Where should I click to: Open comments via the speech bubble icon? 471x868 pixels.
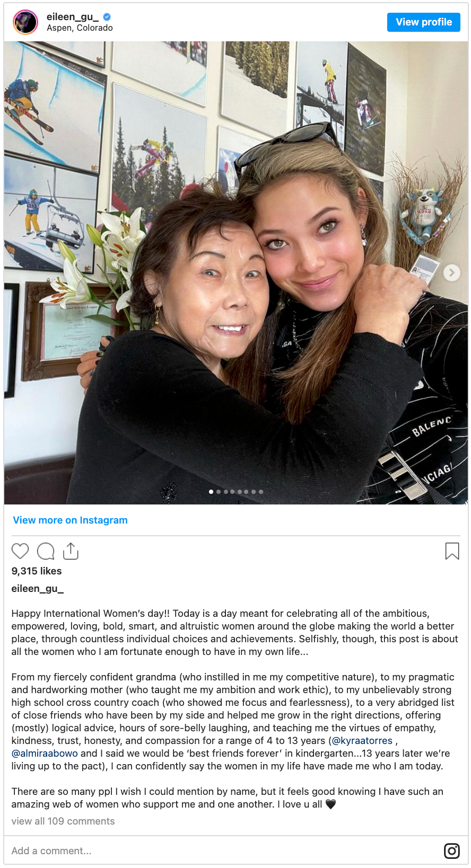pos(46,551)
